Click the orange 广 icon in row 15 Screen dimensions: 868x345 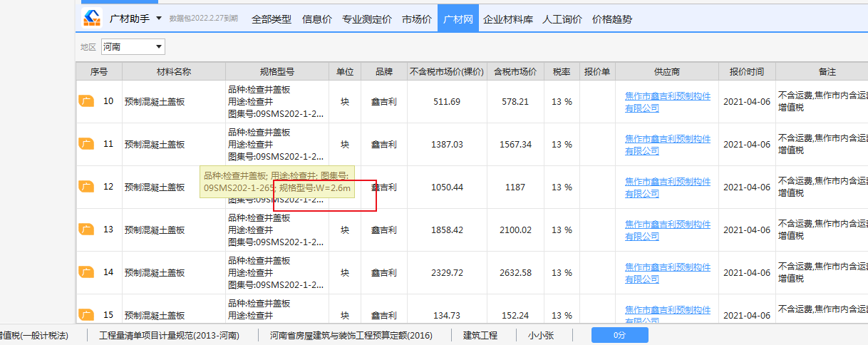coord(86,315)
